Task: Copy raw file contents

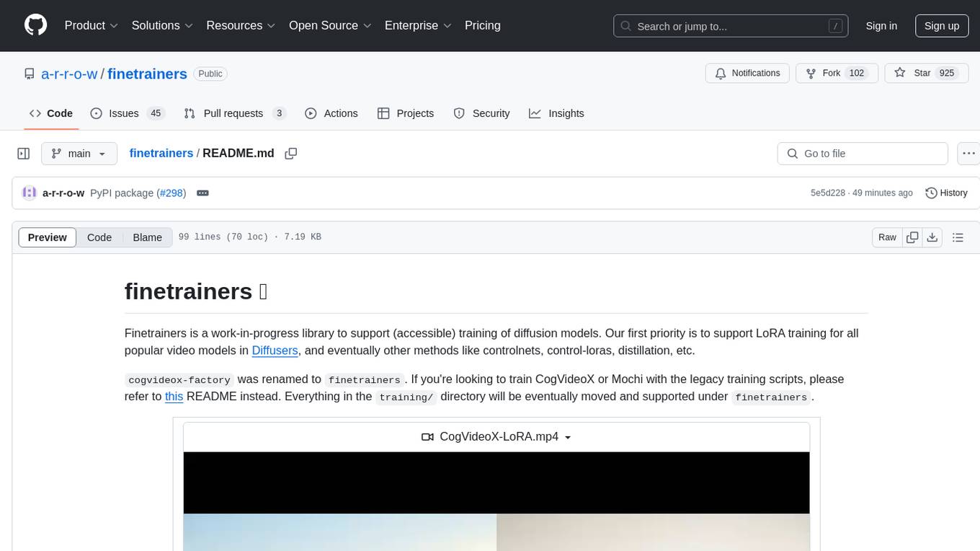Action: pyautogui.click(x=912, y=237)
